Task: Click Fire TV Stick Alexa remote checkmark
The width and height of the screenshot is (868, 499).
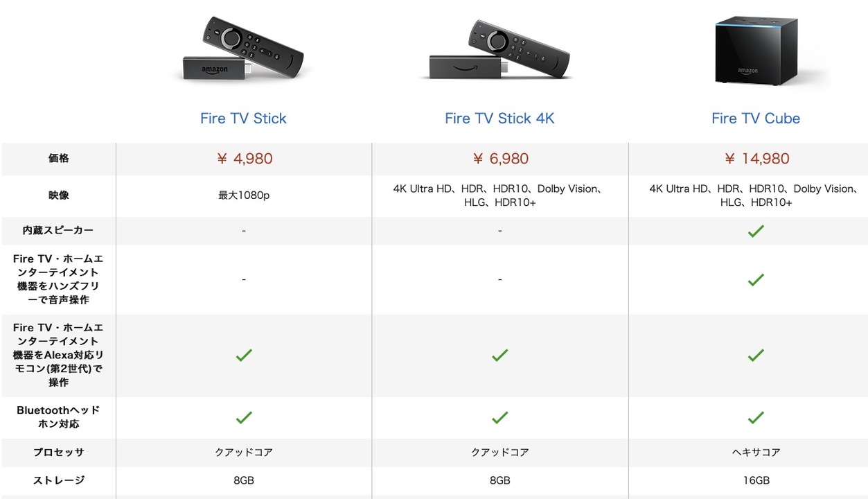Action: click(x=244, y=355)
